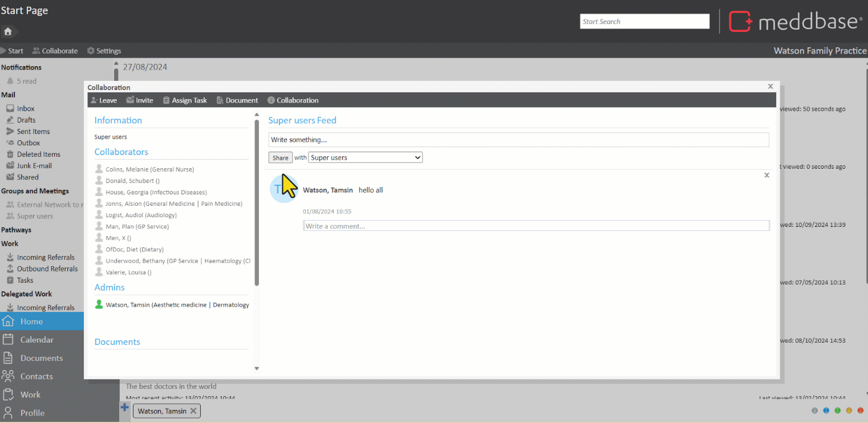868x423 pixels.
Task: Click the Assign Task toolbar icon
Action: click(x=167, y=100)
